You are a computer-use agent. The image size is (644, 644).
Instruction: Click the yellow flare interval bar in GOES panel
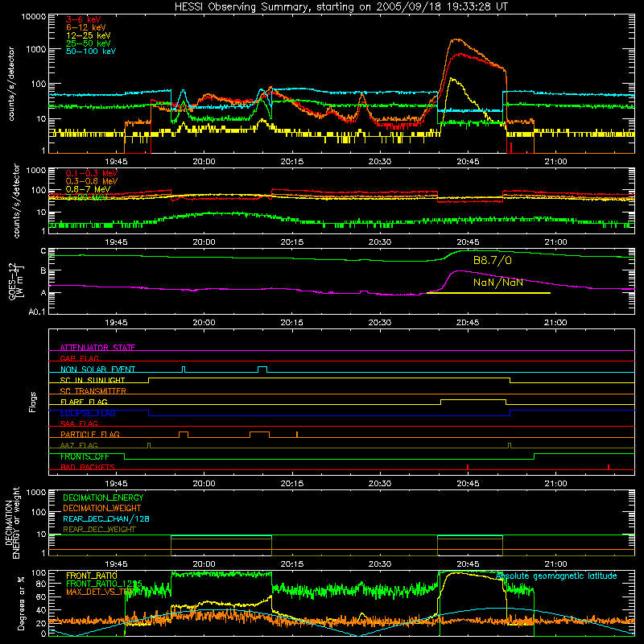pyautogui.click(x=489, y=293)
